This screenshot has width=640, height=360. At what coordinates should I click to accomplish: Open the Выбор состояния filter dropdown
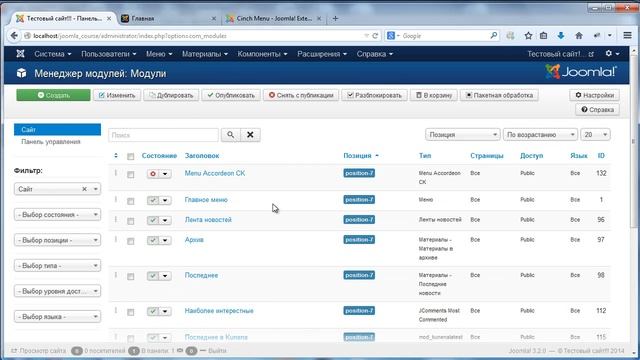(57, 215)
